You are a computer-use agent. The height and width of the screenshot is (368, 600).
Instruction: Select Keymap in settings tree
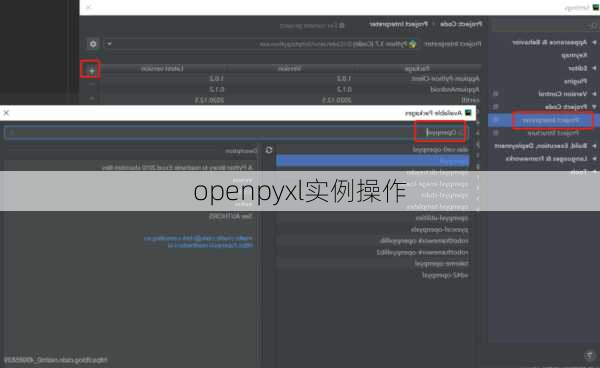pos(574,55)
